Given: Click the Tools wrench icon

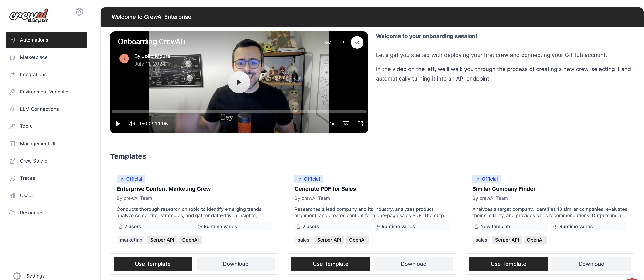Looking at the screenshot, I should coord(12,126).
